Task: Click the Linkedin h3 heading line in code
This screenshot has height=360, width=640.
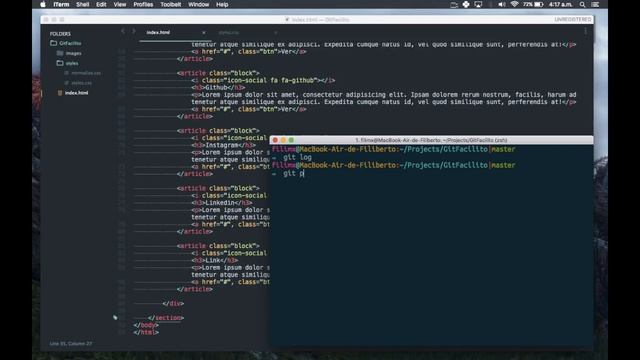Action: point(222,202)
